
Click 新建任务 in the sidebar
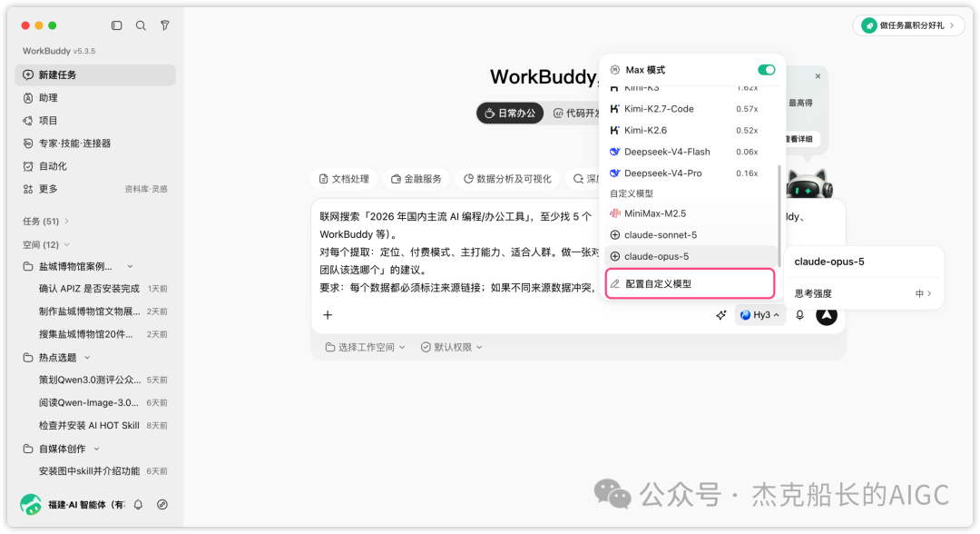[x=95, y=75]
